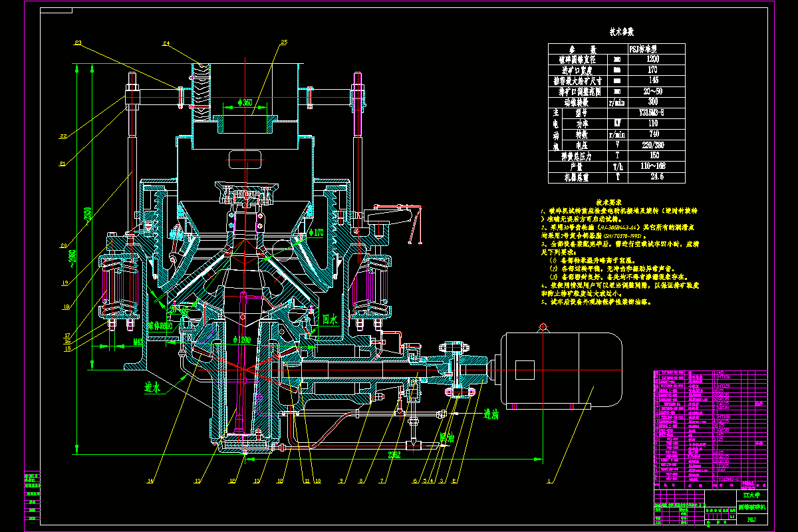798x532 pixels.
Task: Select part callout number 24
Action: [x=166, y=44]
